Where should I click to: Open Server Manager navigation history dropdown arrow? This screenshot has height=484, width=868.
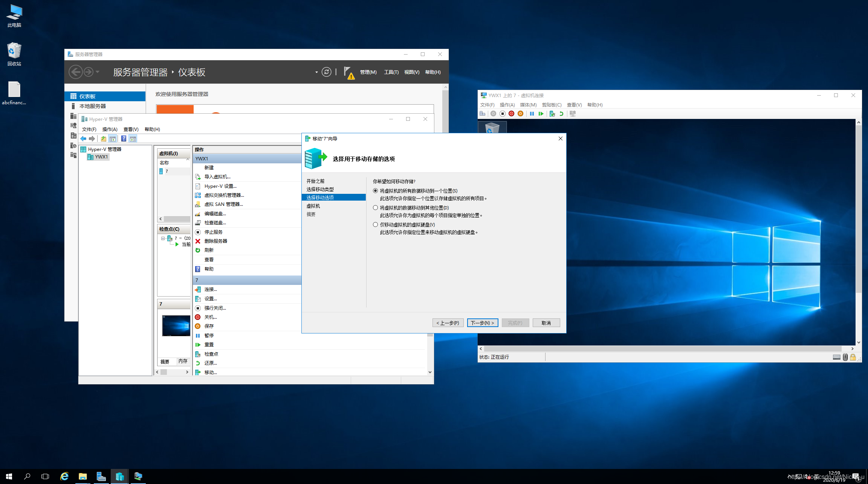click(98, 72)
